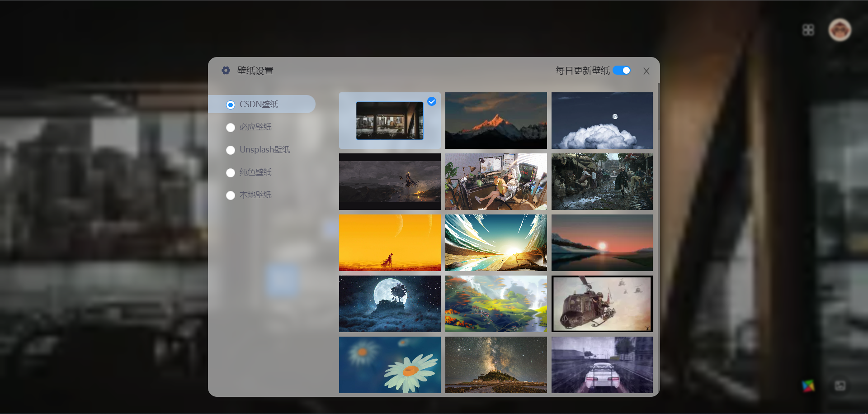Select the Unsplash壁纸 radio option
The height and width of the screenshot is (414, 868).
(230, 150)
